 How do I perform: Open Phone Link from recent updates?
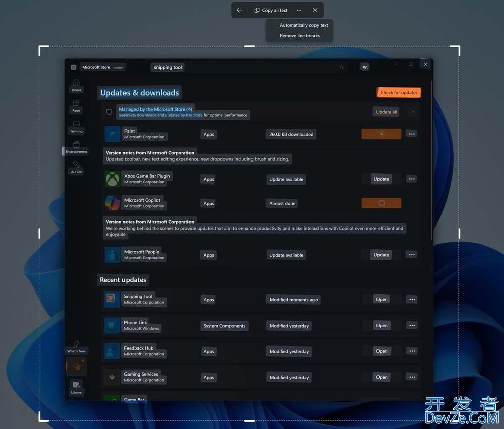pos(382,326)
